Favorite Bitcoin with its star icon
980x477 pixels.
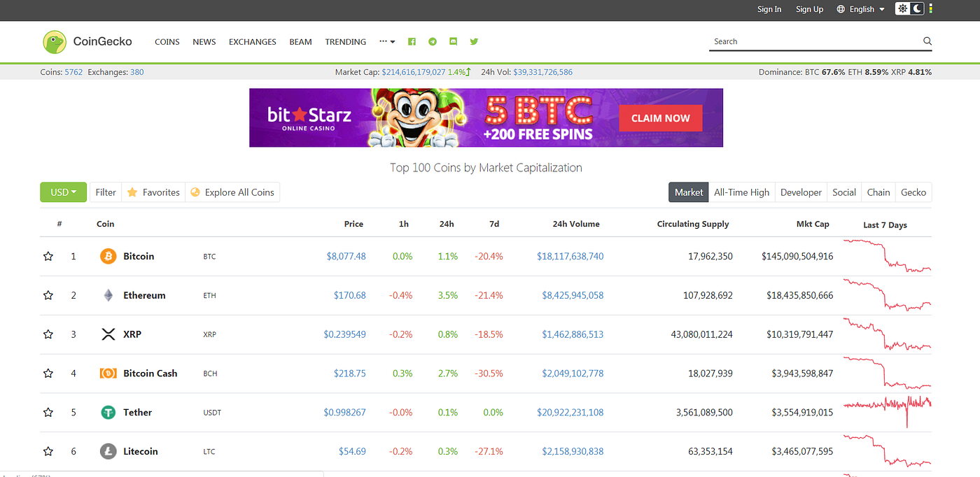coord(48,257)
